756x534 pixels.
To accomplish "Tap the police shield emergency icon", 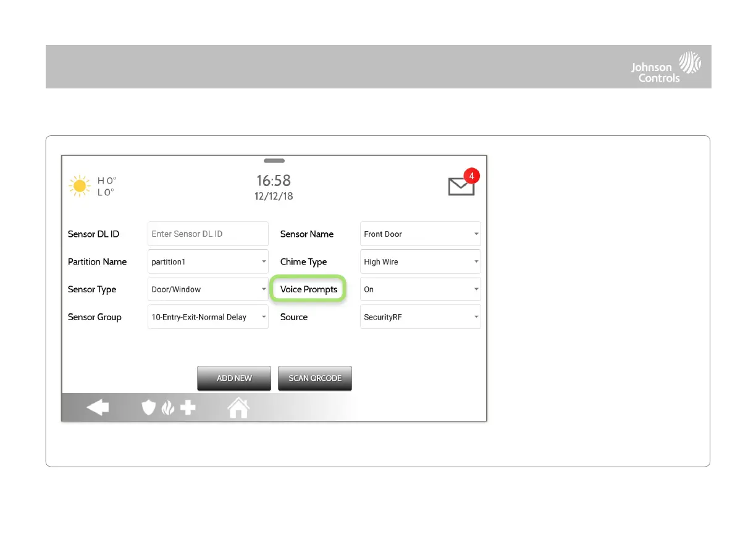I will pos(149,408).
